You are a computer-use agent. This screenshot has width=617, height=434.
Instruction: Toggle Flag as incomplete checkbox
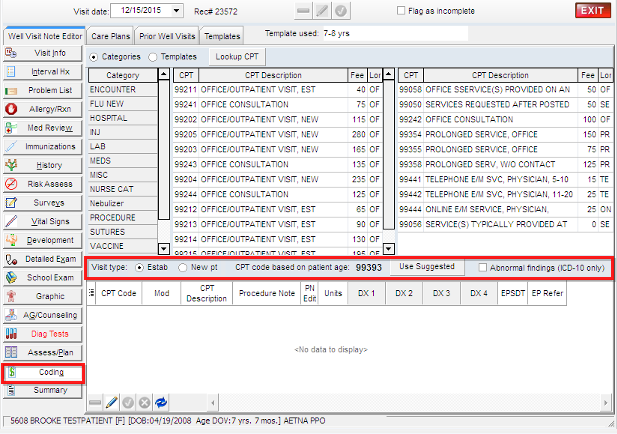tap(401, 11)
